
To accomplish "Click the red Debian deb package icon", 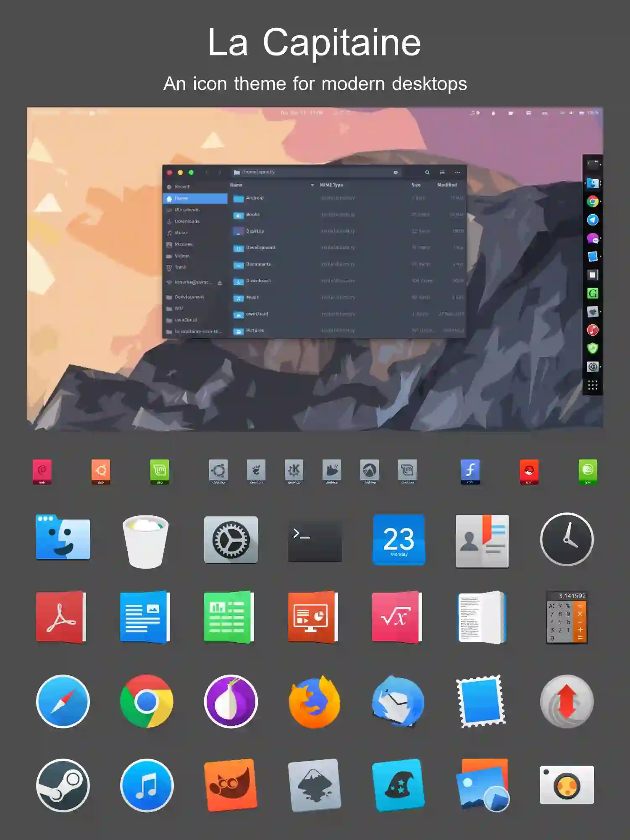I will coord(42,472).
